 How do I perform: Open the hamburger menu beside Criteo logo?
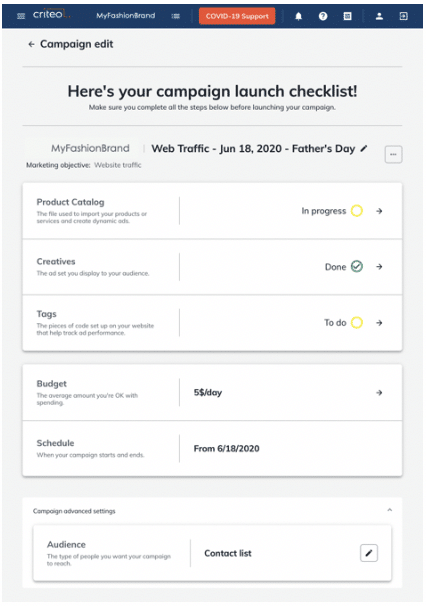pyautogui.click(x=21, y=16)
